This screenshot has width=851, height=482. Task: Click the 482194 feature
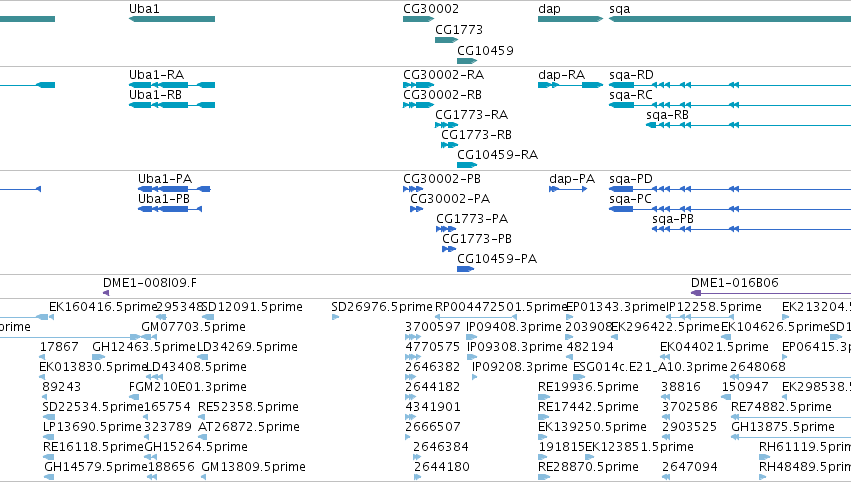(x=590, y=347)
